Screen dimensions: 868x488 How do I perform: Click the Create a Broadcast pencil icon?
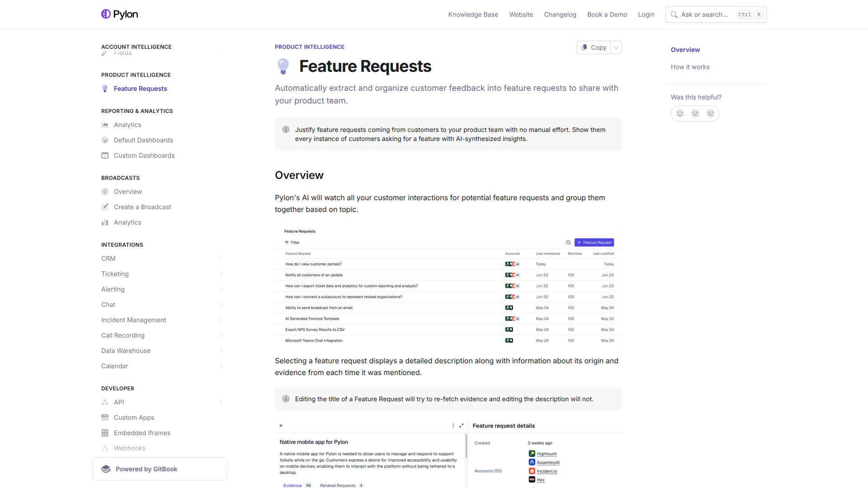[105, 207]
